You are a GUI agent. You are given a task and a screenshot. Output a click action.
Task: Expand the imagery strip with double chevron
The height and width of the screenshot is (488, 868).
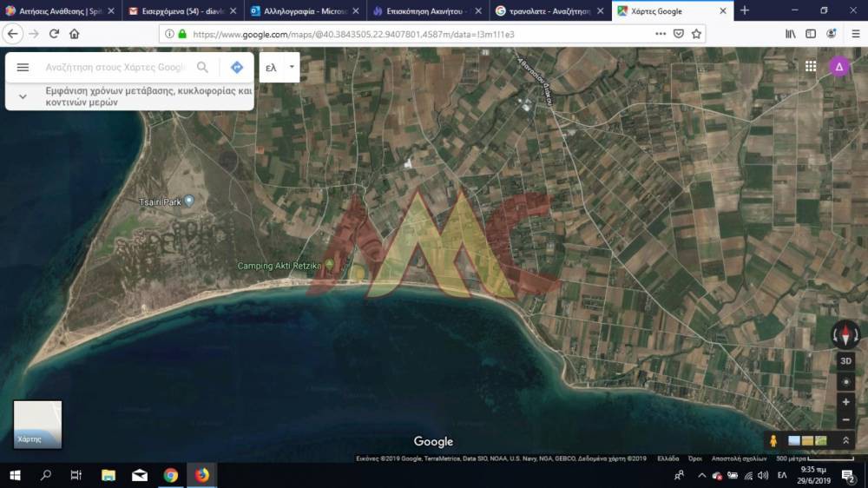[x=845, y=440]
